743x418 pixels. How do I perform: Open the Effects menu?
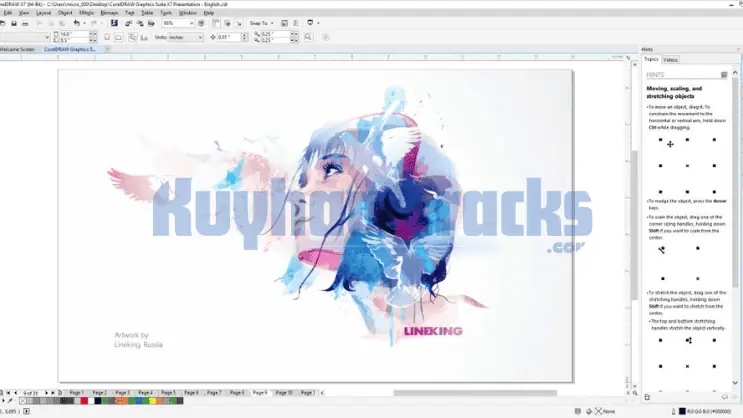click(86, 12)
